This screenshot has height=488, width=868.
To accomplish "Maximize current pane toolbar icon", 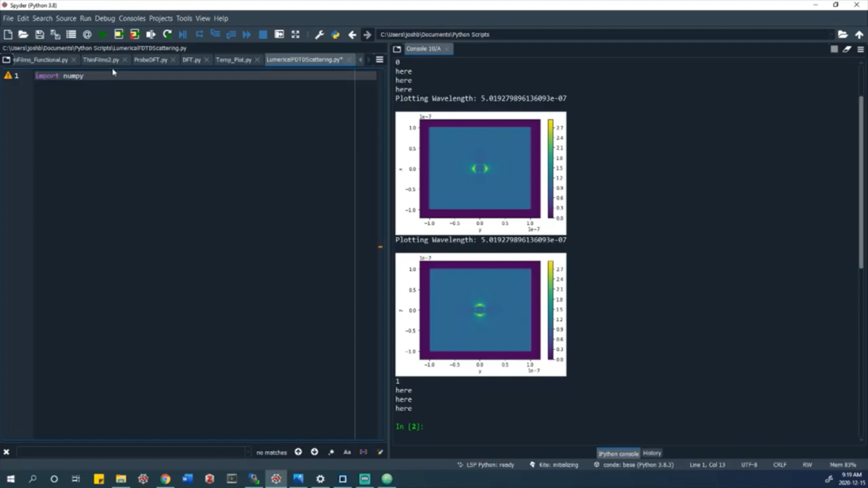I will (x=279, y=34).
